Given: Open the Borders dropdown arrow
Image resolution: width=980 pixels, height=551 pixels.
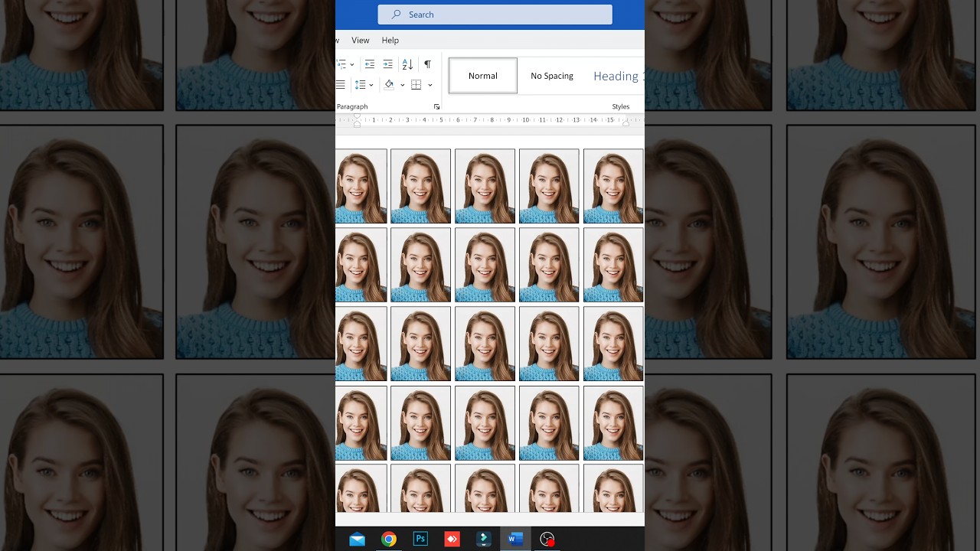Looking at the screenshot, I should tap(430, 85).
